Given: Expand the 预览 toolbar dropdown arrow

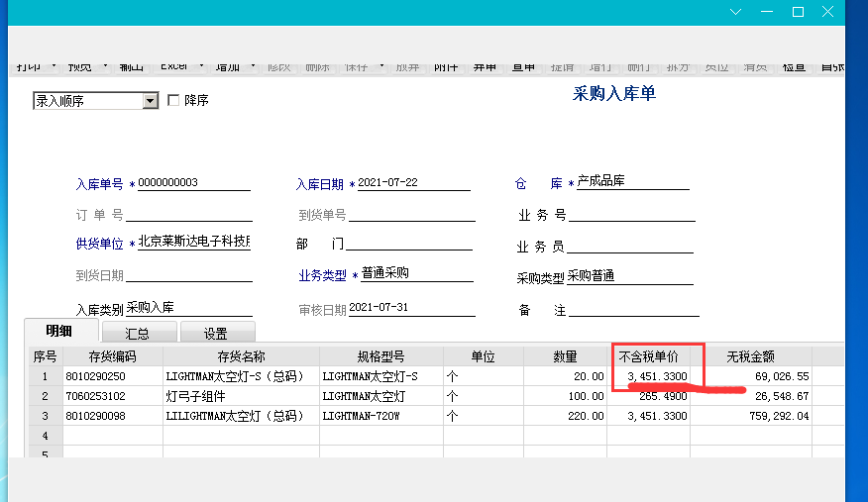Looking at the screenshot, I should [x=105, y=66].
